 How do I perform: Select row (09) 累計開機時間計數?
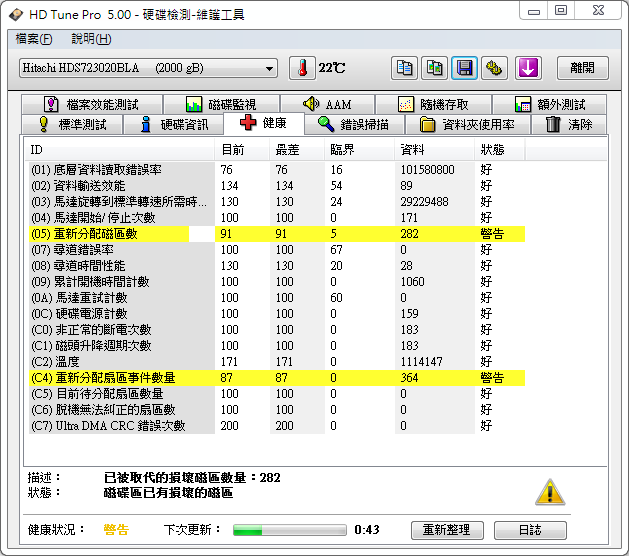tap(277, 282)
